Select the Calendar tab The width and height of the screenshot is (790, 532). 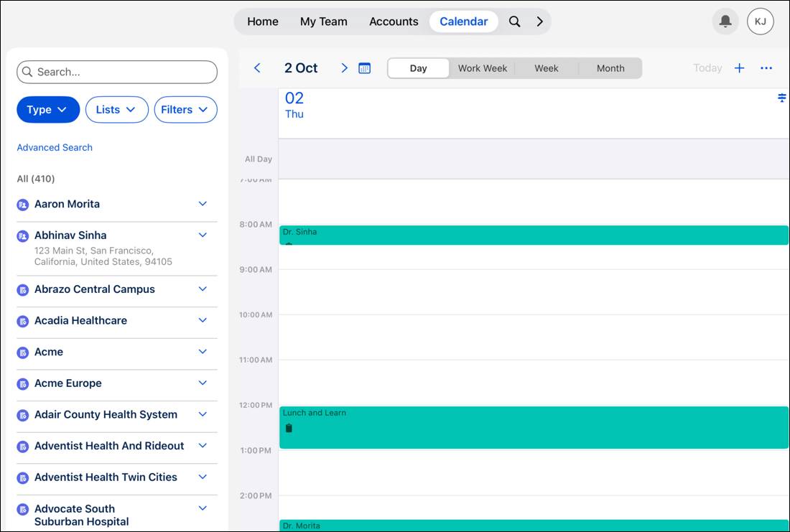463,22
